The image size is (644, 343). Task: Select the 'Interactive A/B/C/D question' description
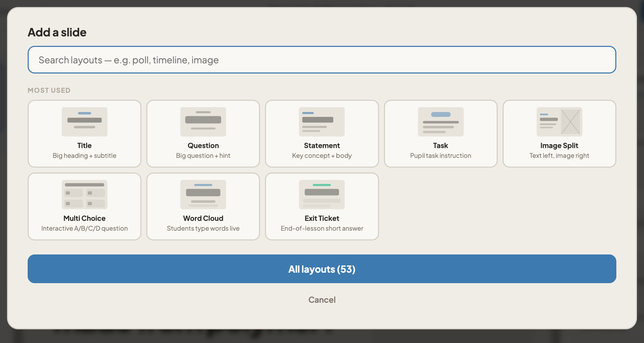tap(84, 229)
